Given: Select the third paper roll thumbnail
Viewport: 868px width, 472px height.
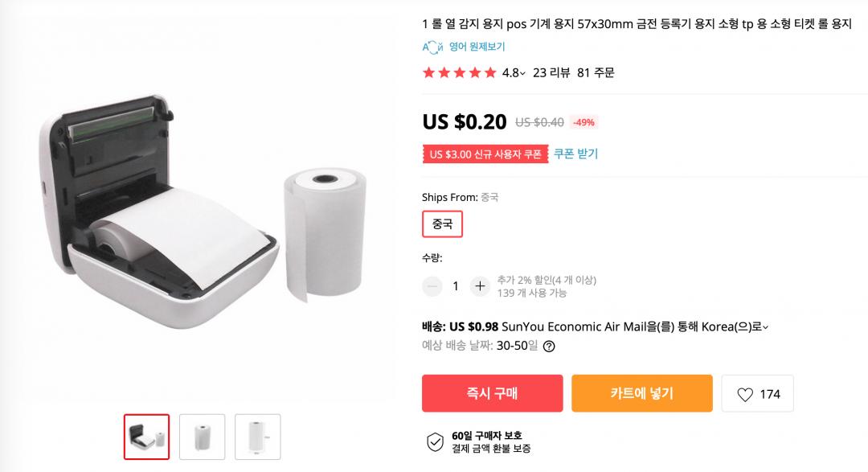Looking at the screenshot, I should pos(258,437).
